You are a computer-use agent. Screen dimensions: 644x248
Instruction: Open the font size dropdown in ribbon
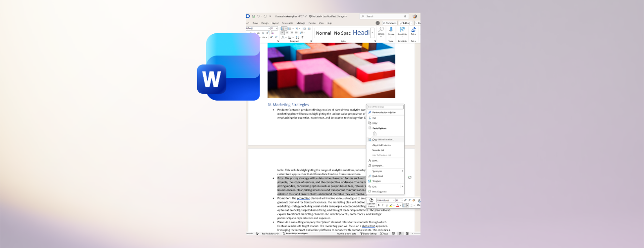[277, 28]
